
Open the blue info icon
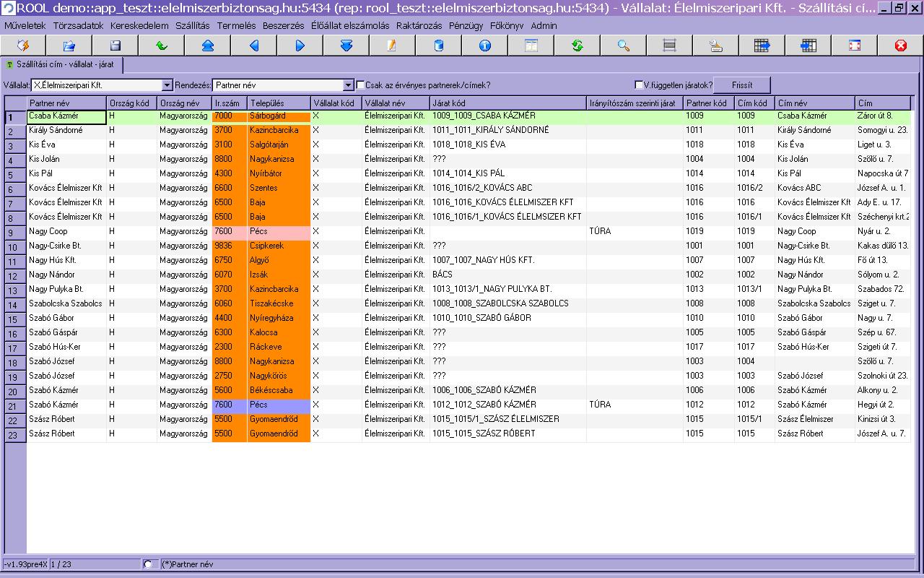pos(485,46)
